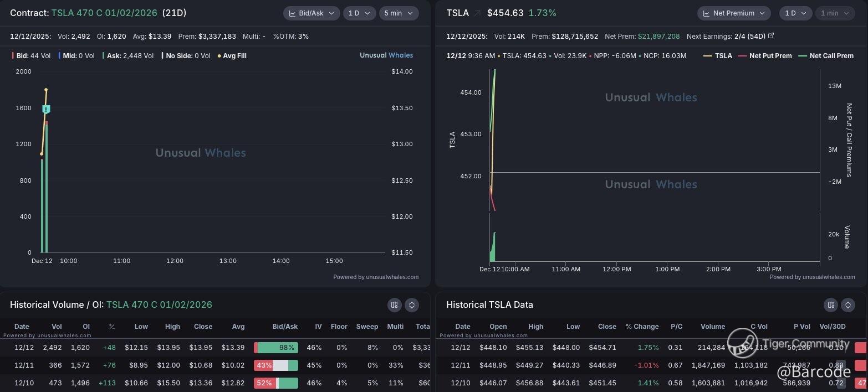This screenshot has height=392, width=868.
Task: Select the +76 OI change cell
Action: (109, 365)
